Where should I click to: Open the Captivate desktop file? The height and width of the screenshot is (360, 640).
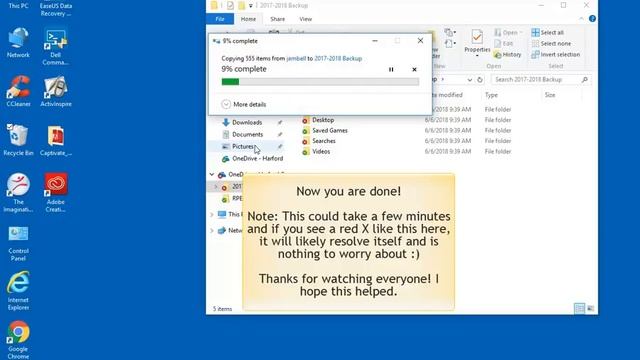(56, 140)
